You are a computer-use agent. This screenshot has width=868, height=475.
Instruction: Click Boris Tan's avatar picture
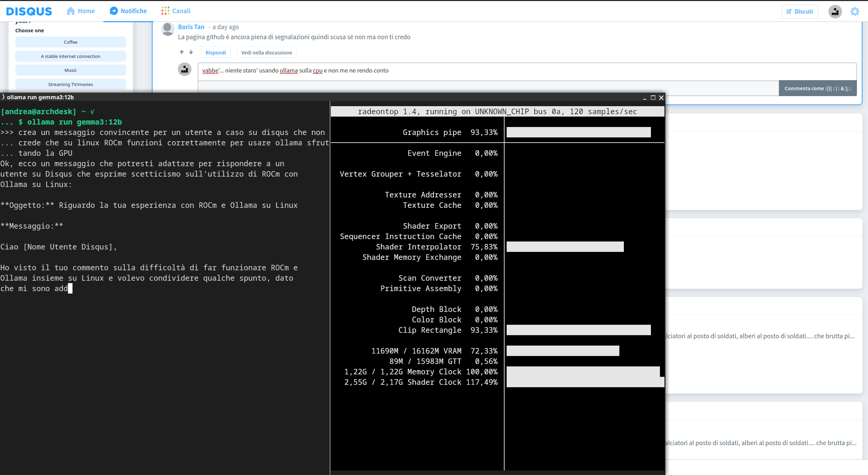coord(168,29)
